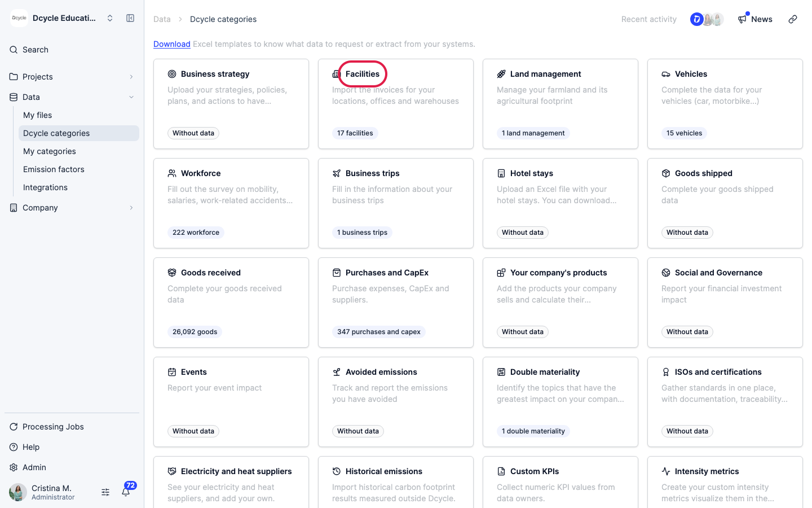Open News announcements
Viewport: 812px width, 508px height.
click(x=755, y=19)
